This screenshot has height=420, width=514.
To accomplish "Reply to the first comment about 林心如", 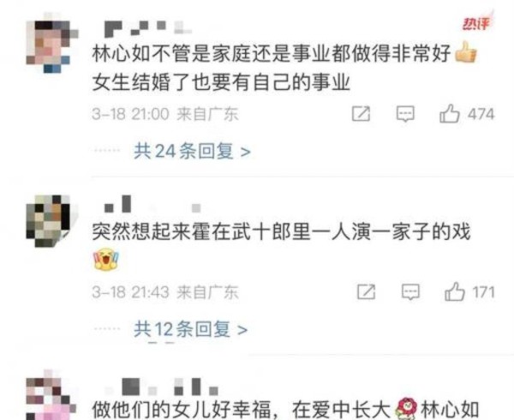I will click(405, 114).
